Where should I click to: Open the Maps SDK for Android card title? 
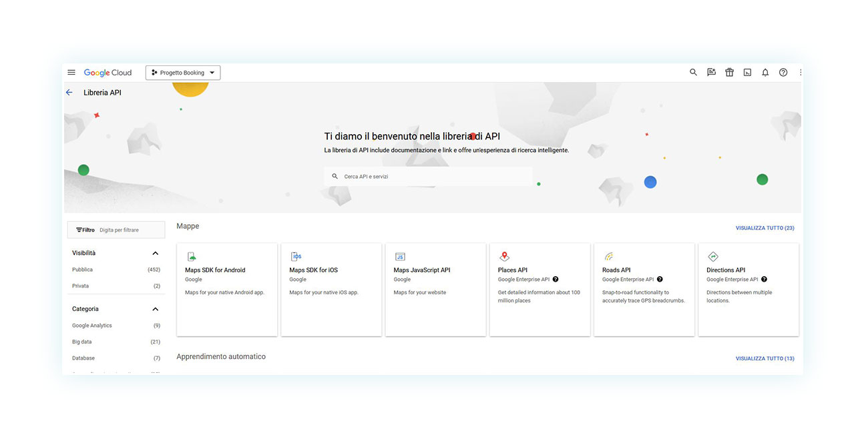215,270
